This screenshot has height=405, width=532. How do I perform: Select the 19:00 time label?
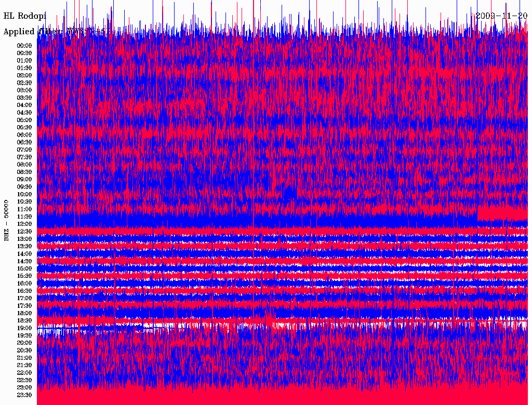coord(24,328)
